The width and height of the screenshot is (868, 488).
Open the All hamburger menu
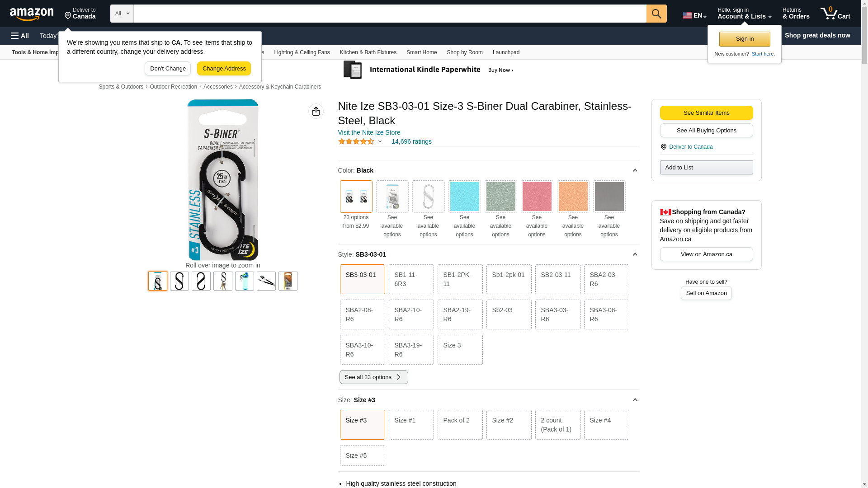[x=20, y=36]
